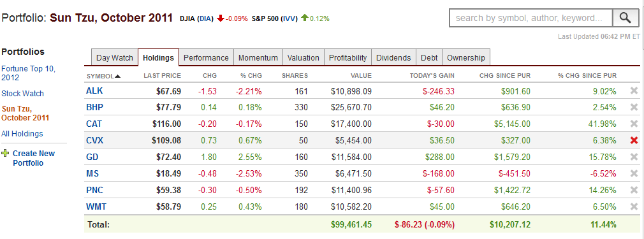Remove GD holding via X icon
The width and height of the screenshot is (644, 239).
(634, 157)
